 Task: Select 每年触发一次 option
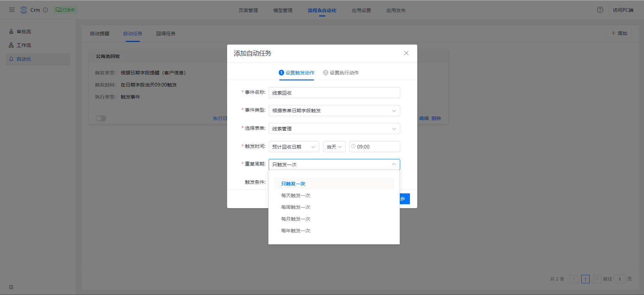[334, 231]
